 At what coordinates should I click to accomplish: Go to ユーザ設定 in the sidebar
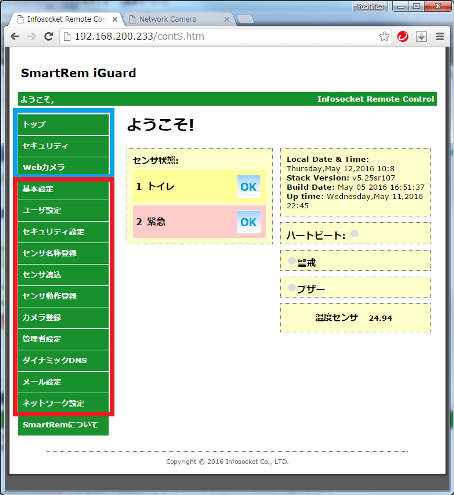coord(63,210)
